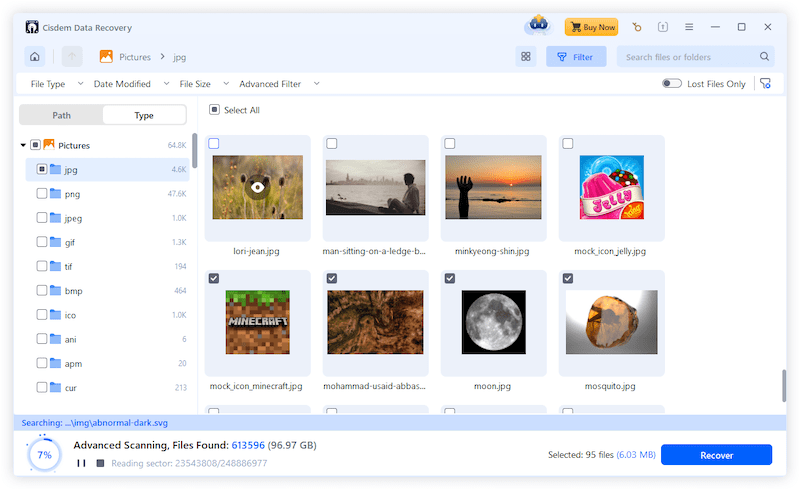Viewport: 800px width, 490px height.
Task: Collapse the Pictures tree node
Action: click(23, 145)
